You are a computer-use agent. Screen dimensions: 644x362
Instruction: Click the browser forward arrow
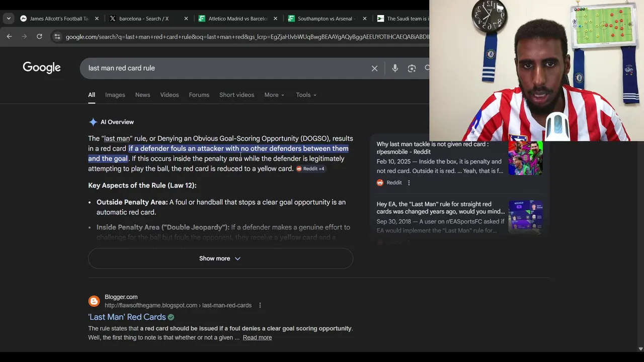tap(24, 36)
